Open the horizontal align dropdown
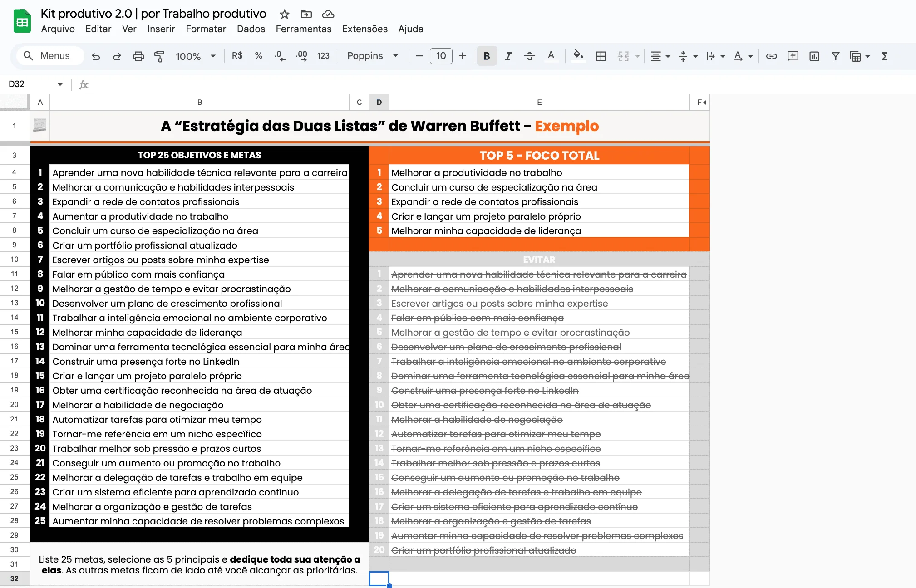Image resolution: width=916 pixels, height=588 pixels. pos(660,56)
